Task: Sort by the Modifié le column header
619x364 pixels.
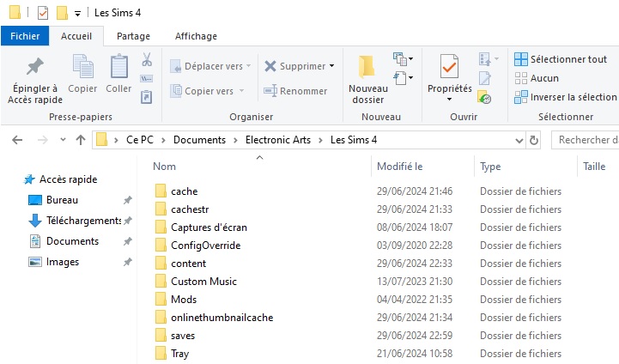Action: pyautogui.click(x=400, y=167)
